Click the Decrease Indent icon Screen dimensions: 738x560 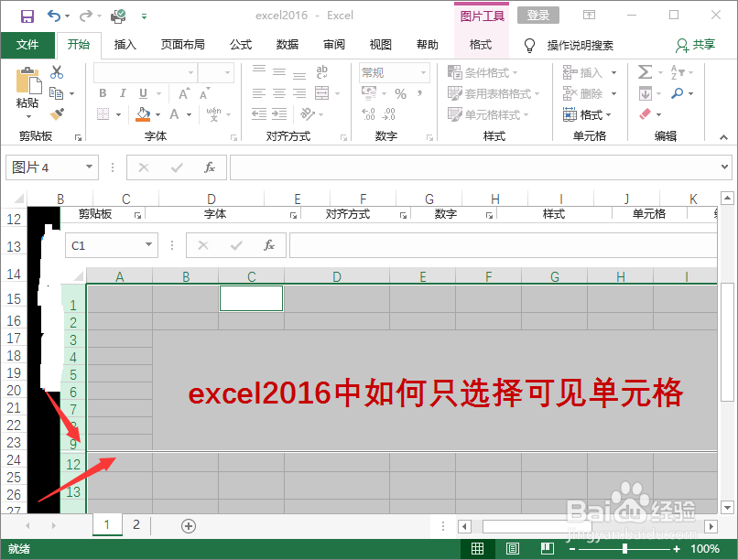(x=259, y=113)
